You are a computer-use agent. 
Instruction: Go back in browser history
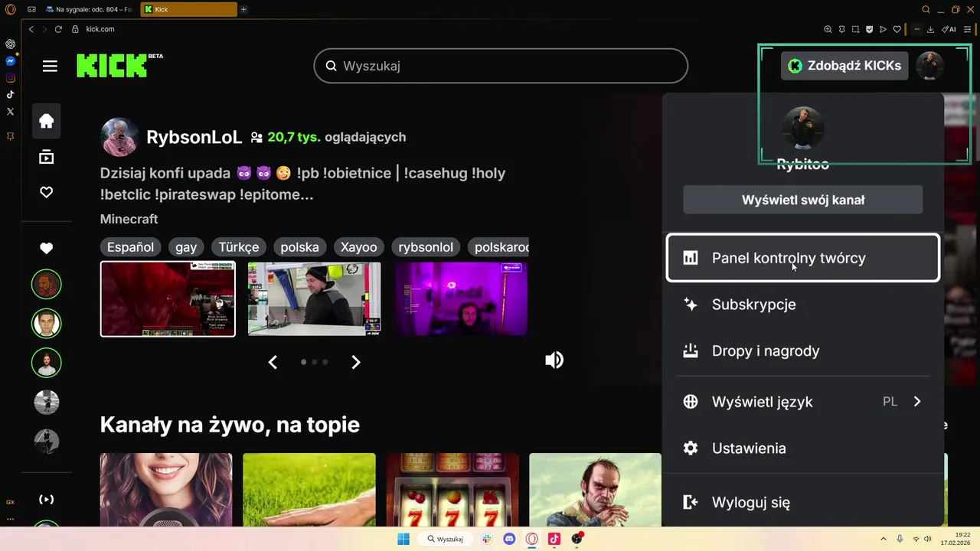tap(31, 29)
